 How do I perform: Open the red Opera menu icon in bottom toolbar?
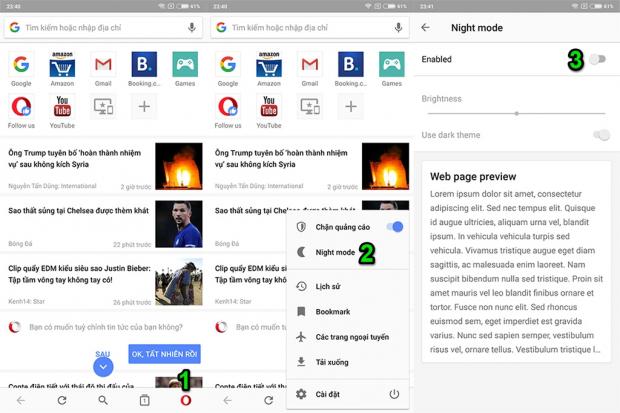point(185,400)
